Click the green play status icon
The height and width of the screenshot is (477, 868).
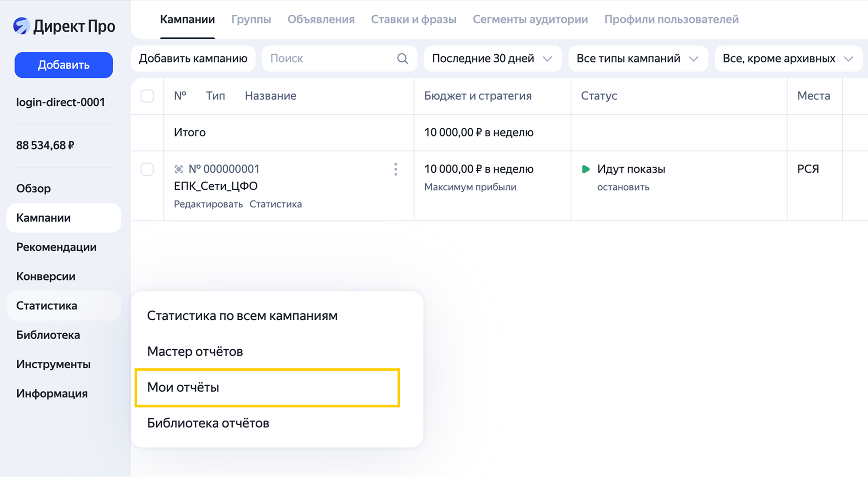point(586,169)
